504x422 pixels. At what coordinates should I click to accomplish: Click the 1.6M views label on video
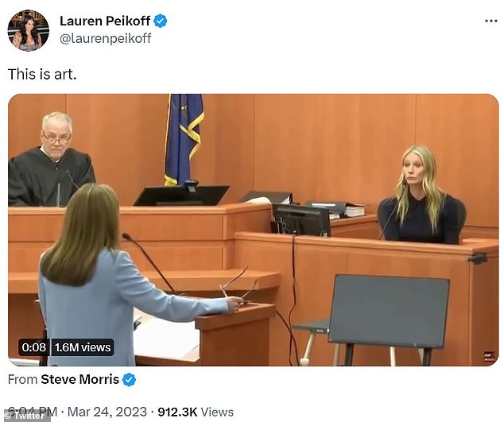83,347
